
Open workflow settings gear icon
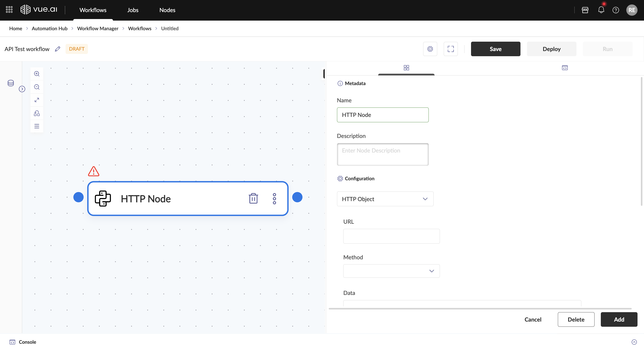coord(430,49)
